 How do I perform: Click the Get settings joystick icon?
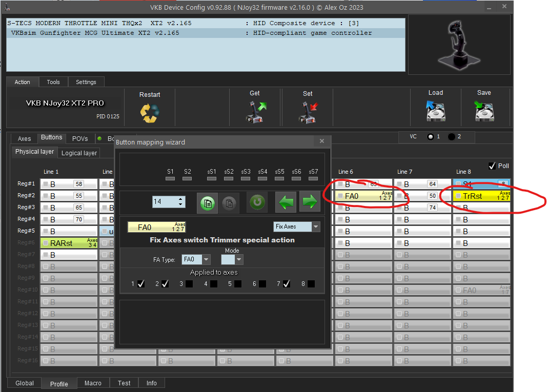255,112
